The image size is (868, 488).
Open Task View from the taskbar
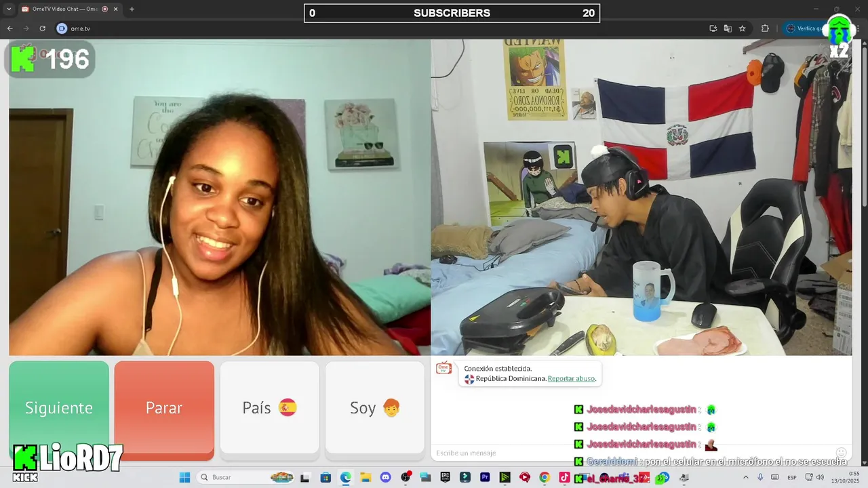coord(305,477)
